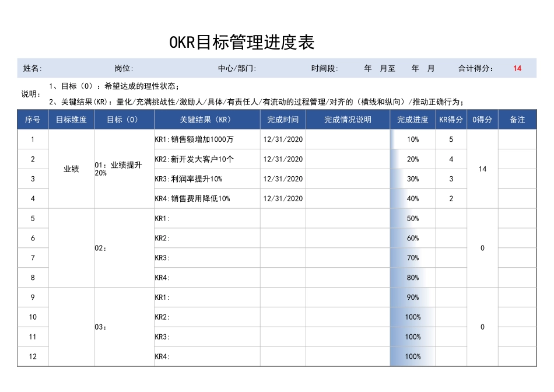Click the 姓名 input field to enter a name
Screen dimensions: 554x392
point(70,68)
